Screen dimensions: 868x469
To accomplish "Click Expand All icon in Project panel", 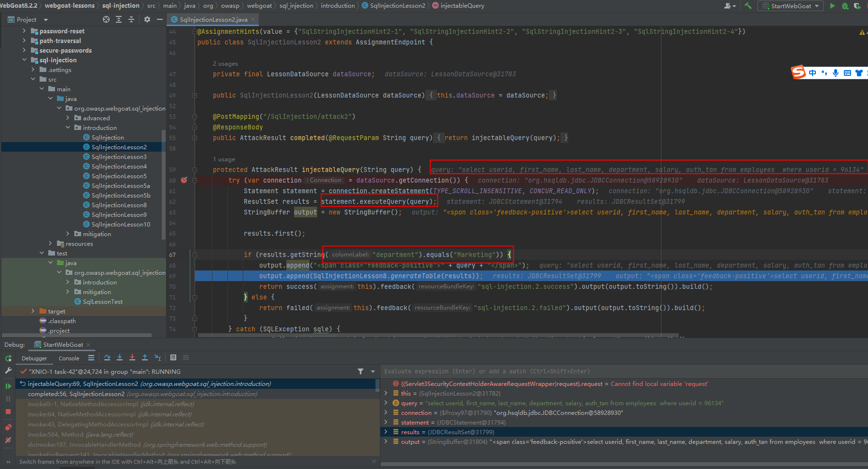I will click(x=119, y=19).
